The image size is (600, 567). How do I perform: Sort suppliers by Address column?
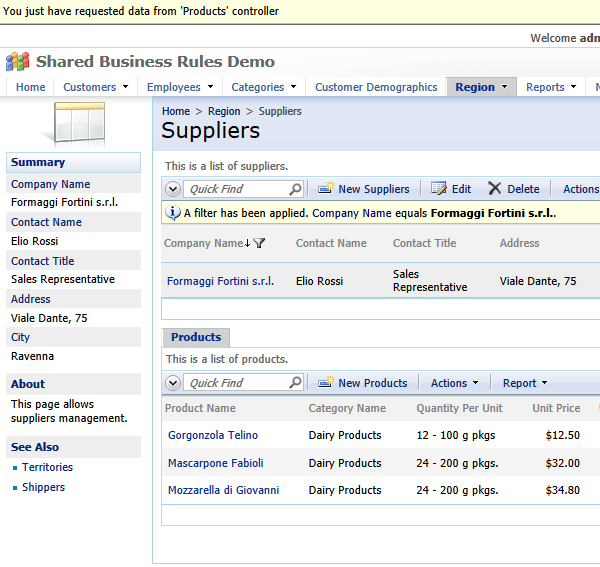point(519,243)
